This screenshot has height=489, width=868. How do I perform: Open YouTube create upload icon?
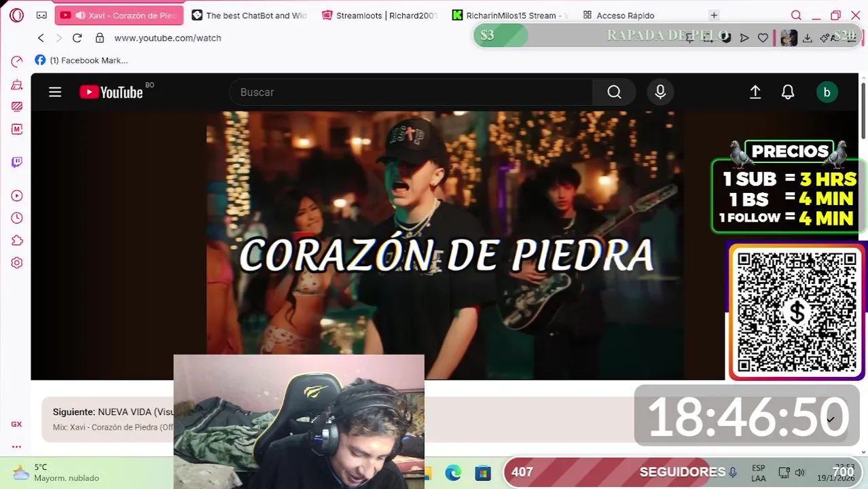(x=755, y=92)
